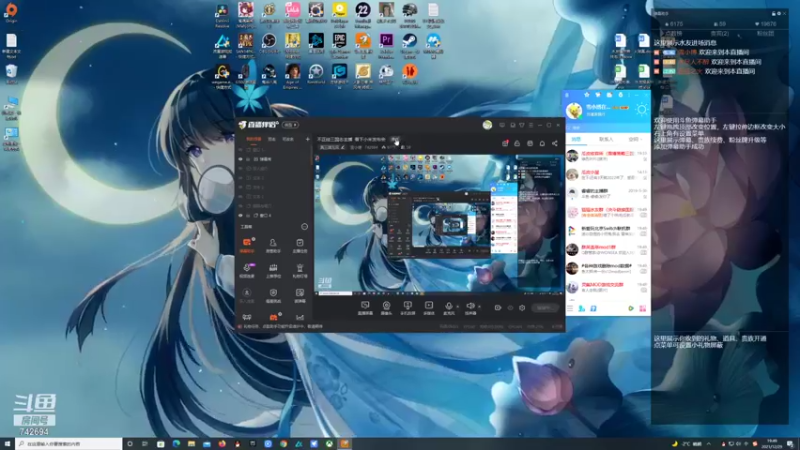Viewport: 800px width, 450px height.
Task: Expand the speaker dropdown arrow
Action: 479,307
